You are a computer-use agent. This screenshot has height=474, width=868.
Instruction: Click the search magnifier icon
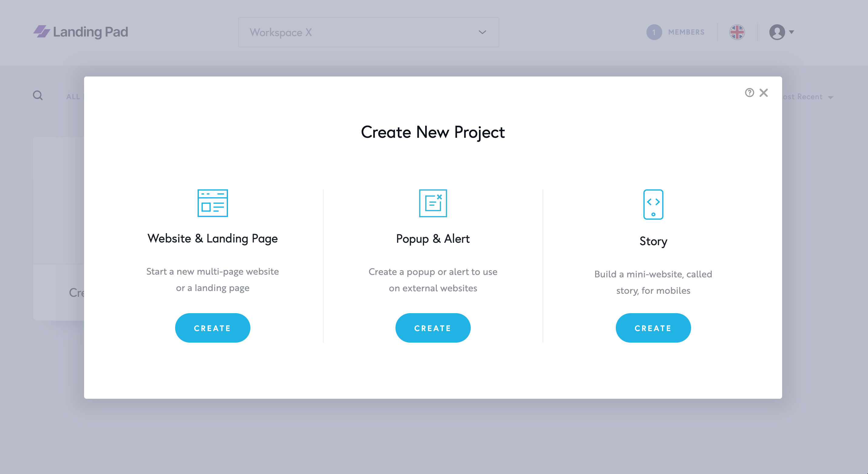pyautogui.click(x=38, y=96)
